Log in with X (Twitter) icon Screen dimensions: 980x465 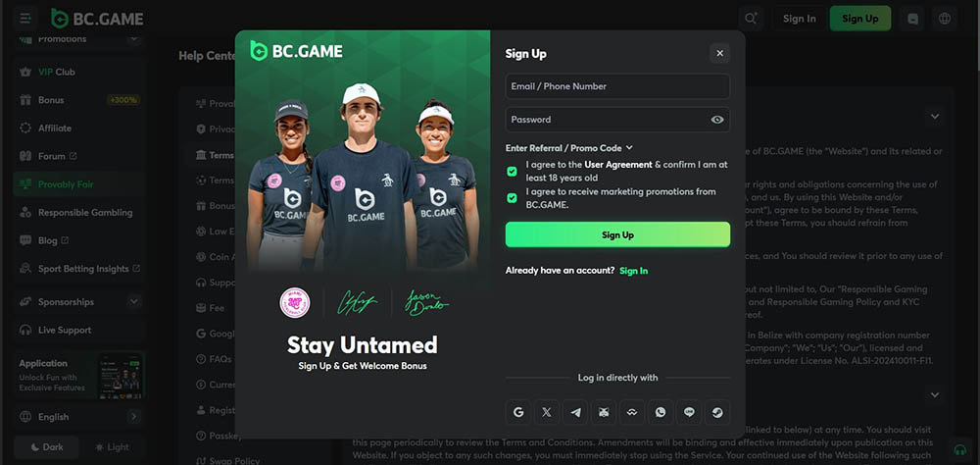click(547, 412)
